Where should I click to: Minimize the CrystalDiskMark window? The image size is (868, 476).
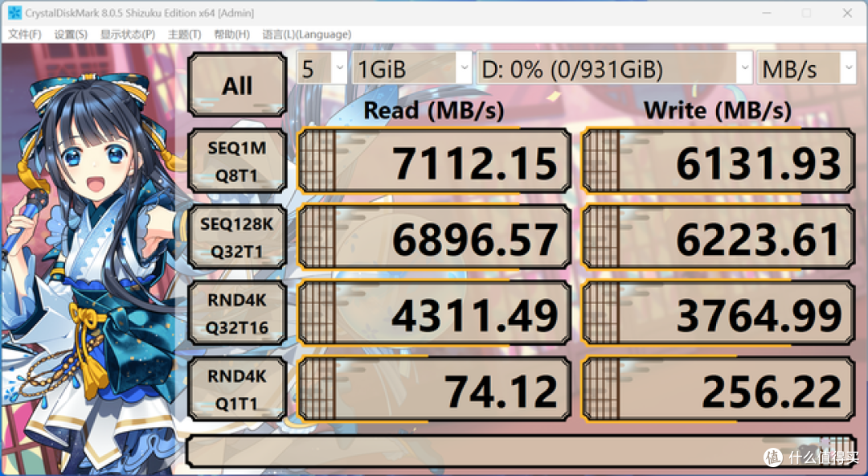tap(766, 13)
